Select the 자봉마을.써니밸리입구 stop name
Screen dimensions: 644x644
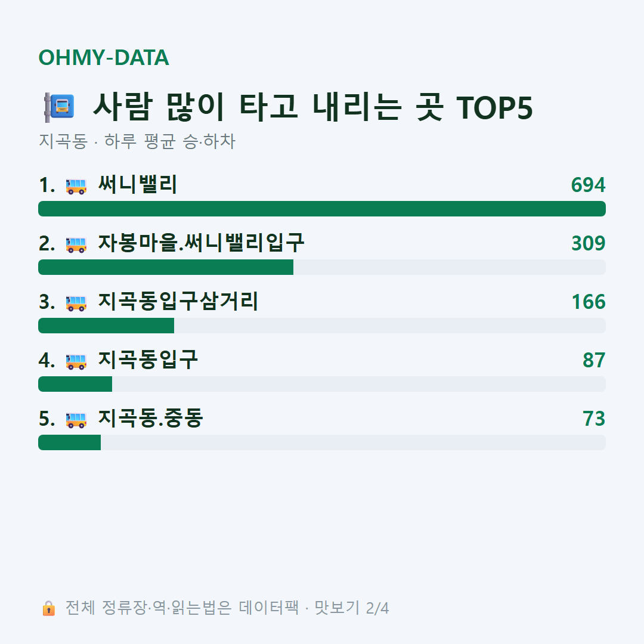pos(201,243)
